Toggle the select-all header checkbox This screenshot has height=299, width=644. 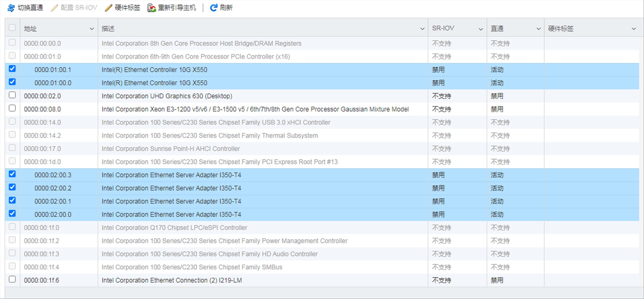click(12, 28)
